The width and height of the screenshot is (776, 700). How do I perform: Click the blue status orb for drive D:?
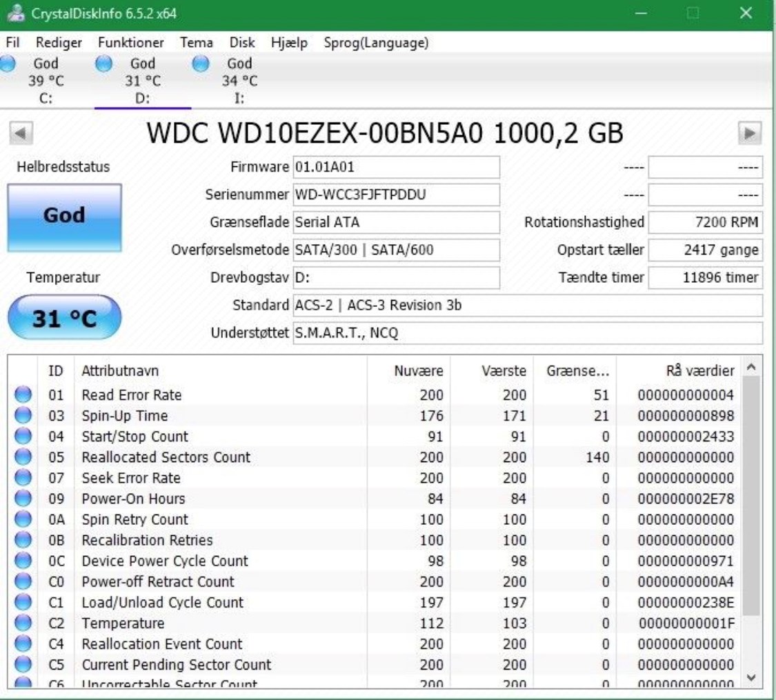103,64
